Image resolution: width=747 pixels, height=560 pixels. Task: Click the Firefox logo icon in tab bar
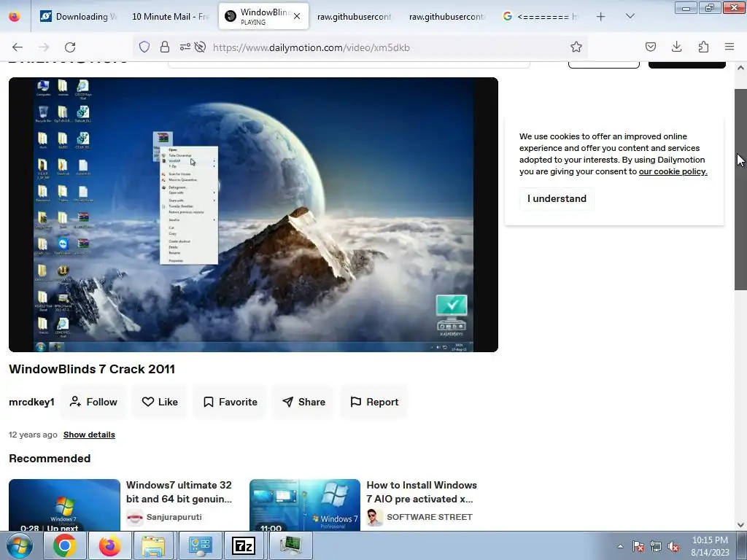click(15, 17)
